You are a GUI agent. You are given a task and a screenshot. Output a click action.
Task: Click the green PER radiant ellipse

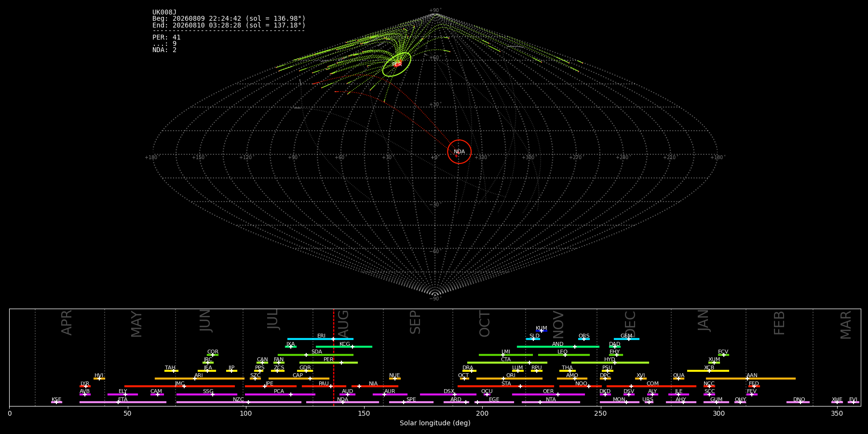[397, 64]
